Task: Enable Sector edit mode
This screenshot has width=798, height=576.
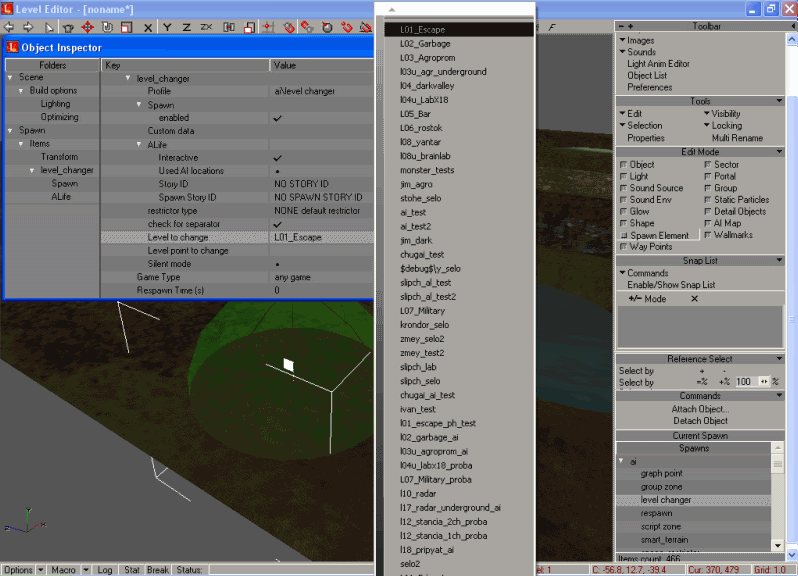Action: (x=721, y=164)
